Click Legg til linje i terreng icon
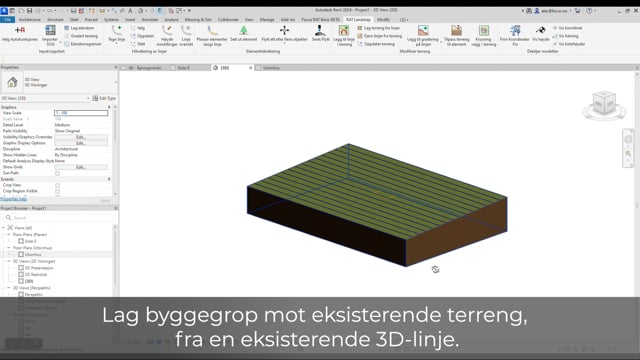640x360 pixels. tap(344, 30)
